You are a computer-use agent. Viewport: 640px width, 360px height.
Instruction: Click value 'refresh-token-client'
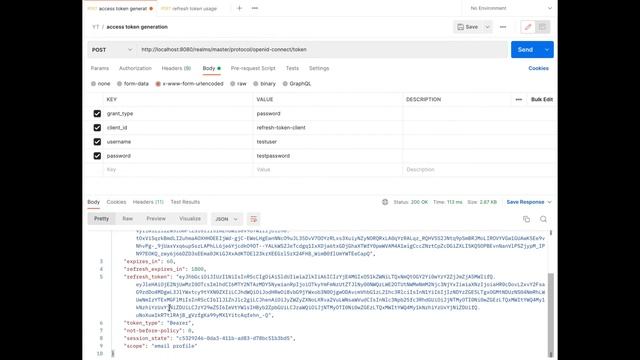tap(281, 128)
